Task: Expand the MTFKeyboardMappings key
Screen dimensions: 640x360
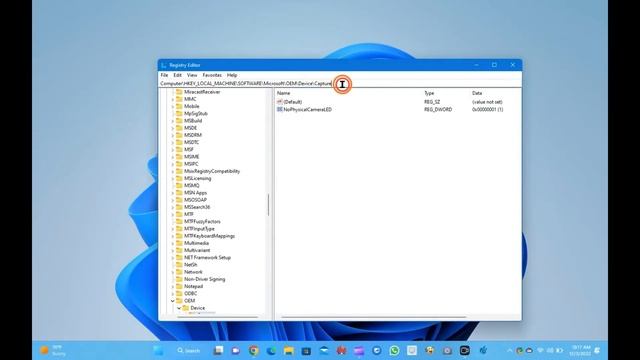Action: tap(173, 236)
